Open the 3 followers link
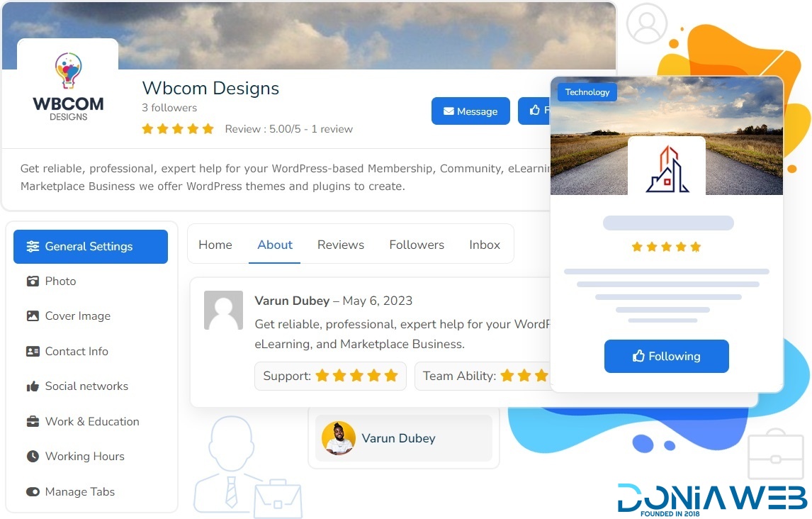The height and width of the screenshot is (519, 812). coord(170,108)
